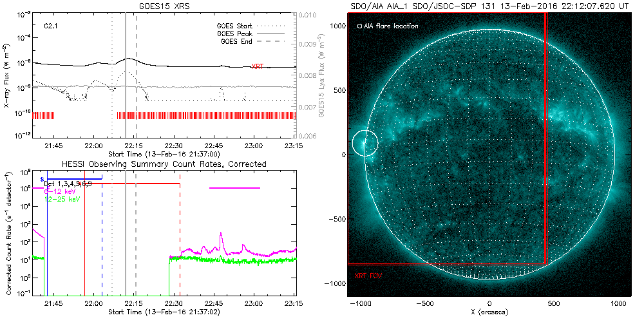Click the white AIA flare location circle on the Sun
Screen dimensions: 644x322
point(365,144)
